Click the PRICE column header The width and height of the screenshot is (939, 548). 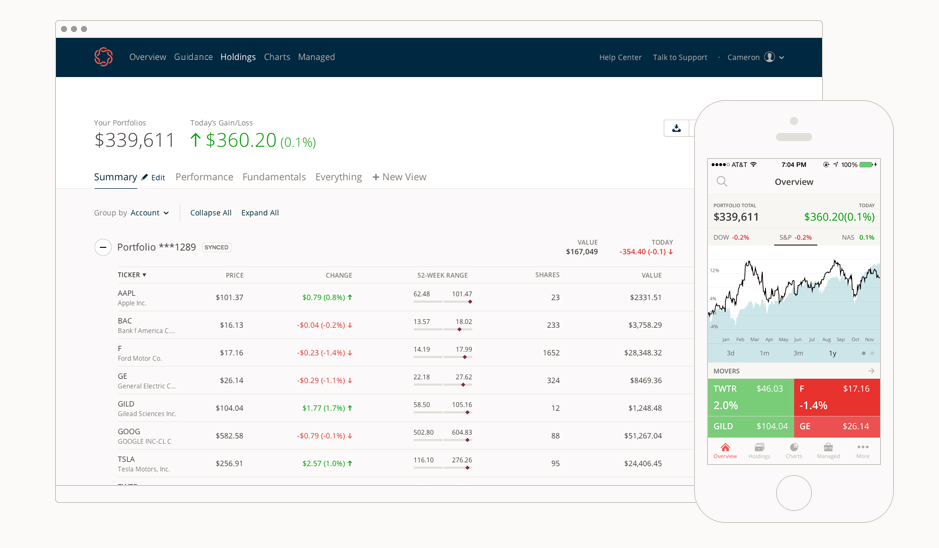coord(234,275)
